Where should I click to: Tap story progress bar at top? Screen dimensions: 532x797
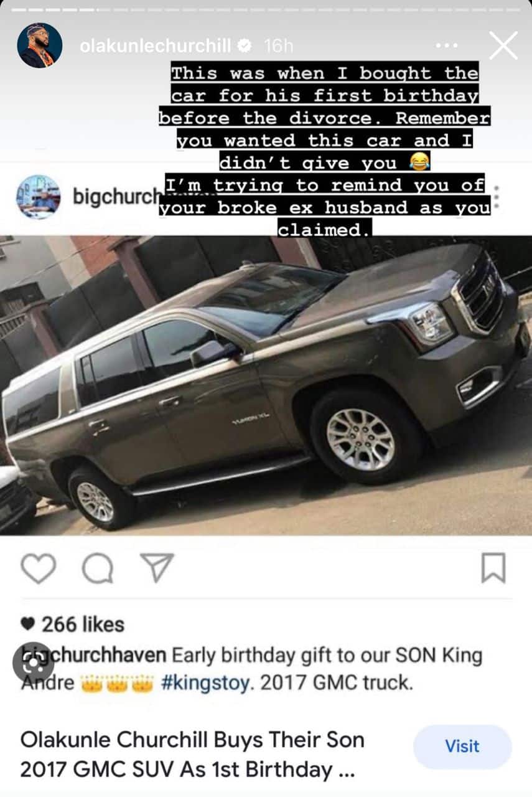pyautogui.click(x=266, y=10)
